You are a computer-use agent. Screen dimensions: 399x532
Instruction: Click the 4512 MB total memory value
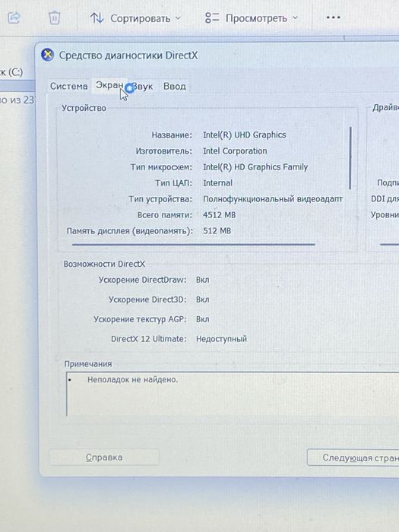219,215
